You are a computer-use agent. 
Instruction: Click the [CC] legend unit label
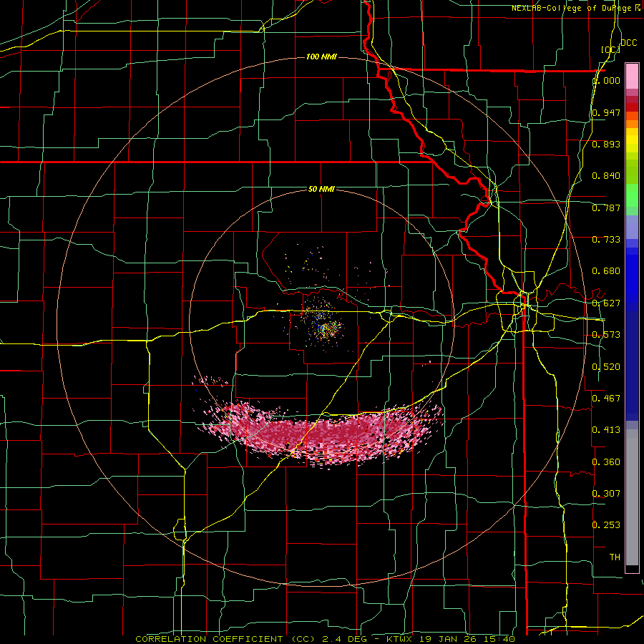[x=610, y=49]
